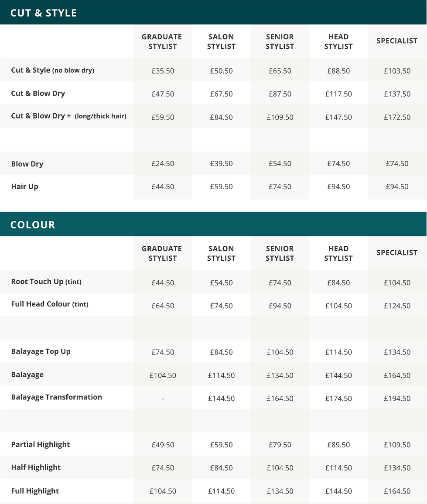Select the £124.50 Specialist Full Head Colour price
This screenshot has width=427, height=504.
coord(397,306)
